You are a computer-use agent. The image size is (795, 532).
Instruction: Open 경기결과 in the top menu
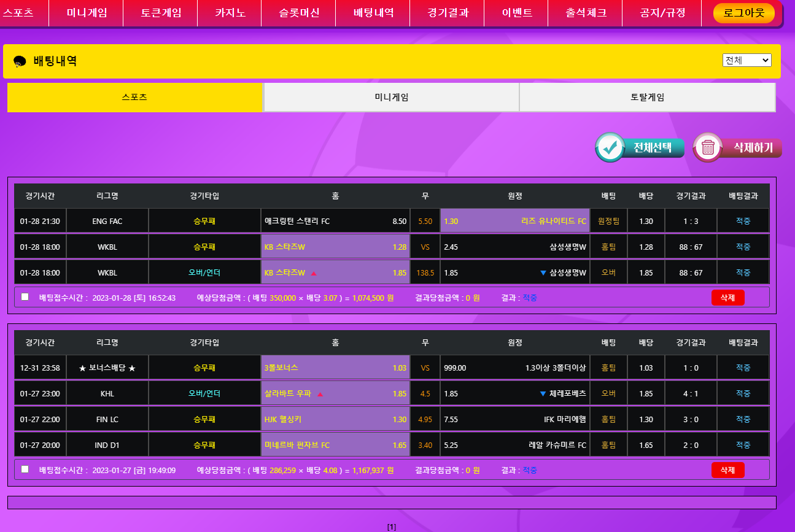point(446,13)
